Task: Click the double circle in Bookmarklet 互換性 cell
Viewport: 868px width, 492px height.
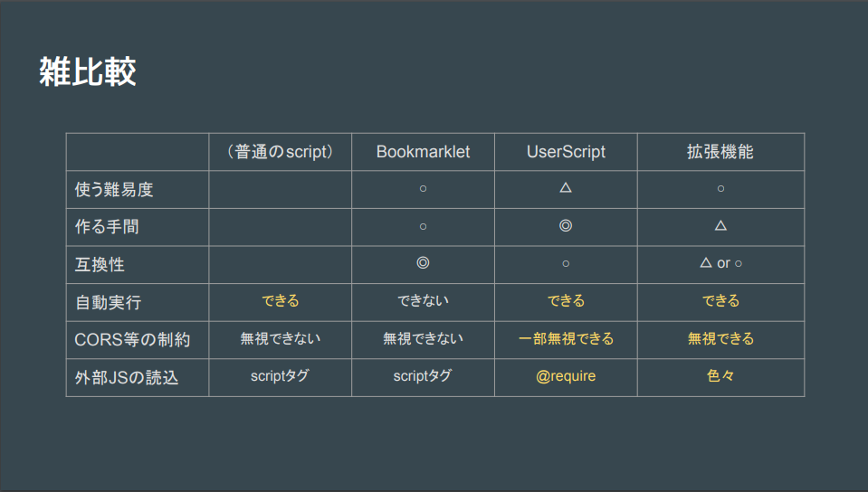Action: coord(423,263)
